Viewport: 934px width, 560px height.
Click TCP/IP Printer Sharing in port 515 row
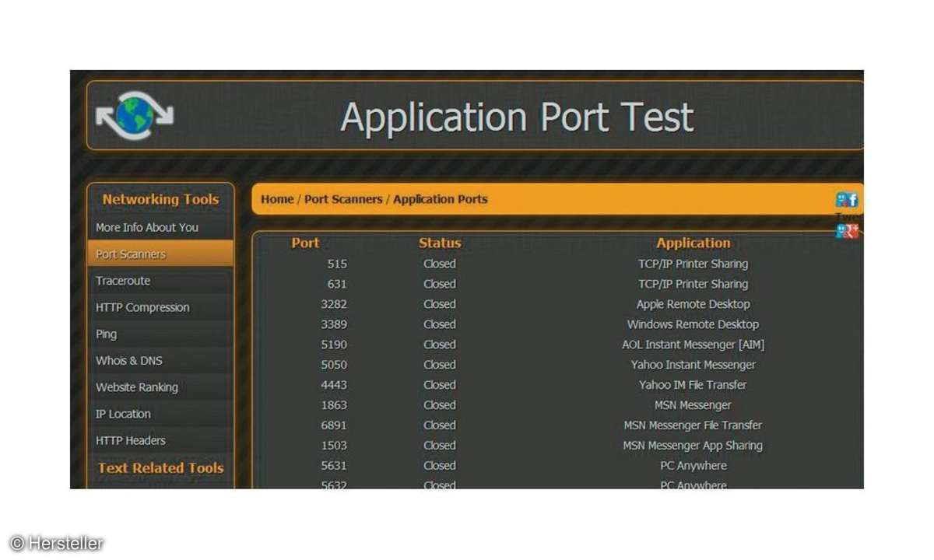coord(693,264)
